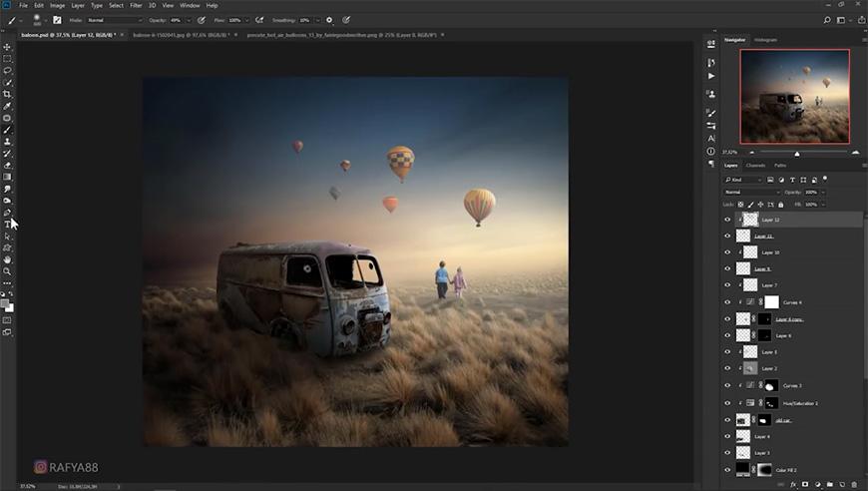
Task: Switch to the Channels tab
Action: click(x=755, y=165)
